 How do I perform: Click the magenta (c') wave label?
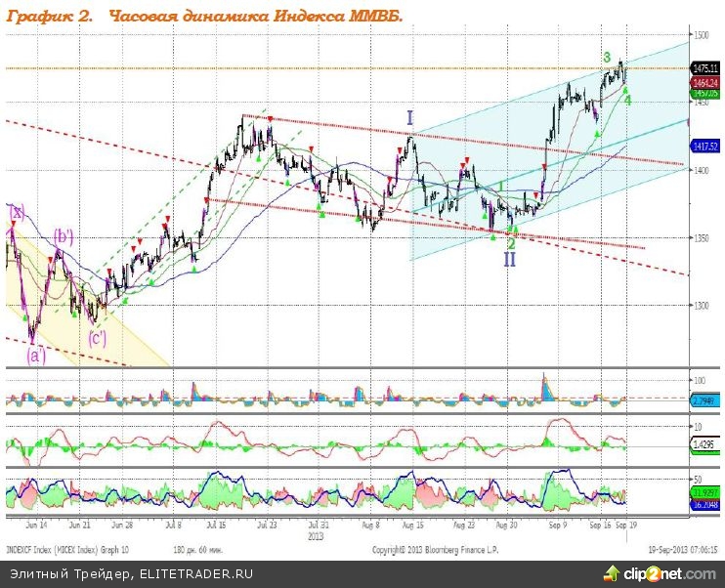(98, 339)
